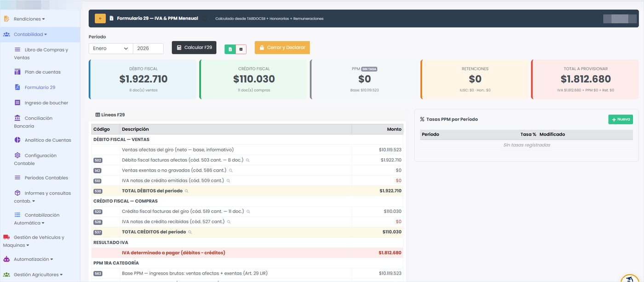Image resolution: width=644 pixels, height=282 pixels.
Task: Click the Contabilidad people icon
Action: coord(6,34)
